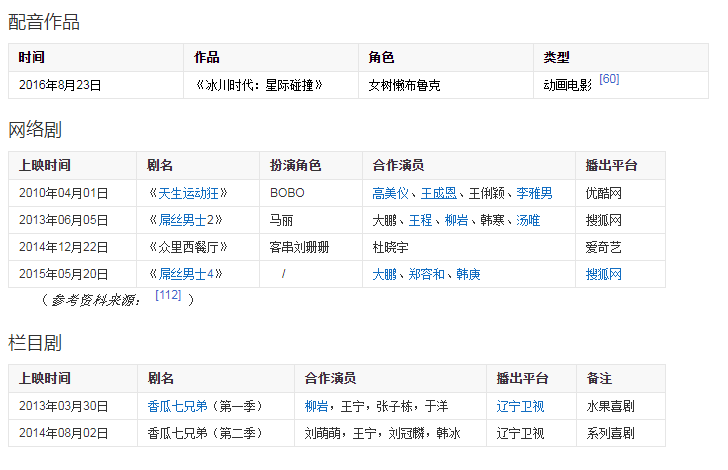Open the 辽宁卫视 broadcaster link

pos(520,406)
